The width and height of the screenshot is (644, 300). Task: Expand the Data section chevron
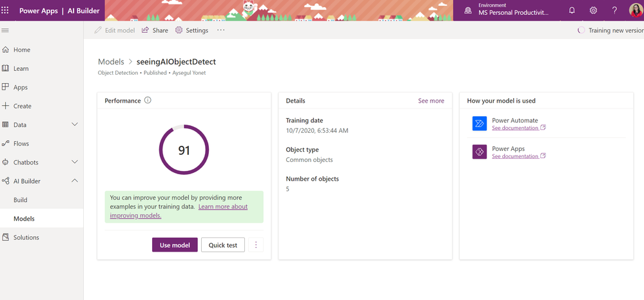(75, 125)
